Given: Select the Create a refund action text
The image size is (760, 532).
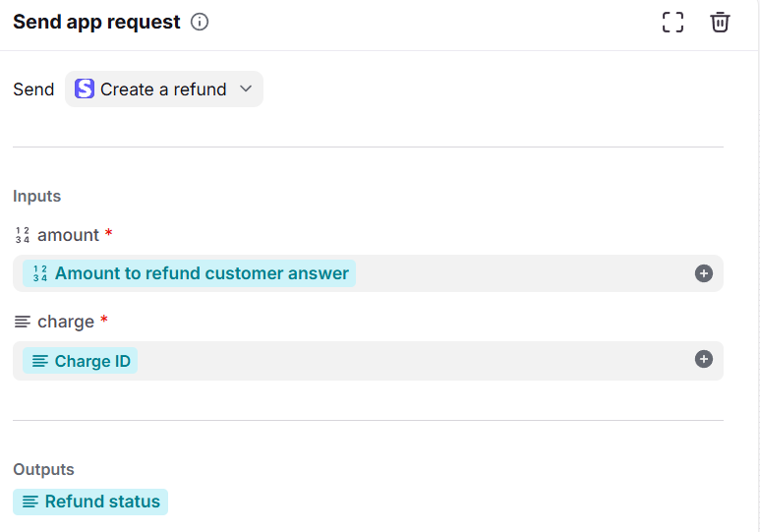Looking at the screenshot, I should [x=163, y=89].
